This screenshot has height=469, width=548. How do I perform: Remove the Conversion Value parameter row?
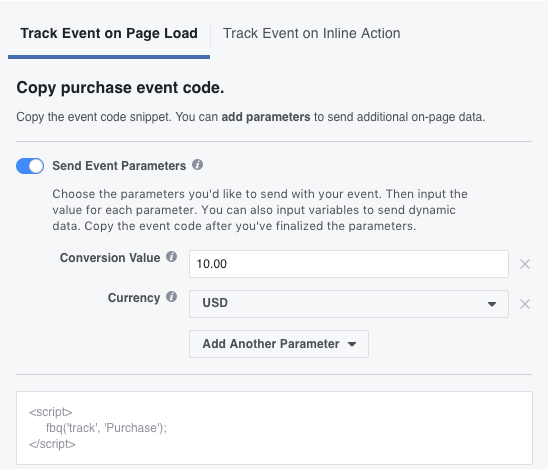(x=525, y=264)
